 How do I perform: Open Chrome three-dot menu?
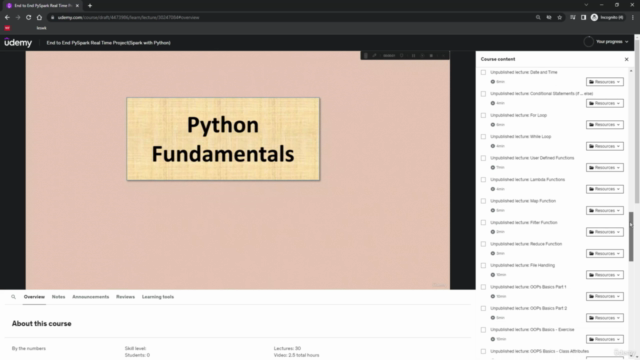pos(633,18)
